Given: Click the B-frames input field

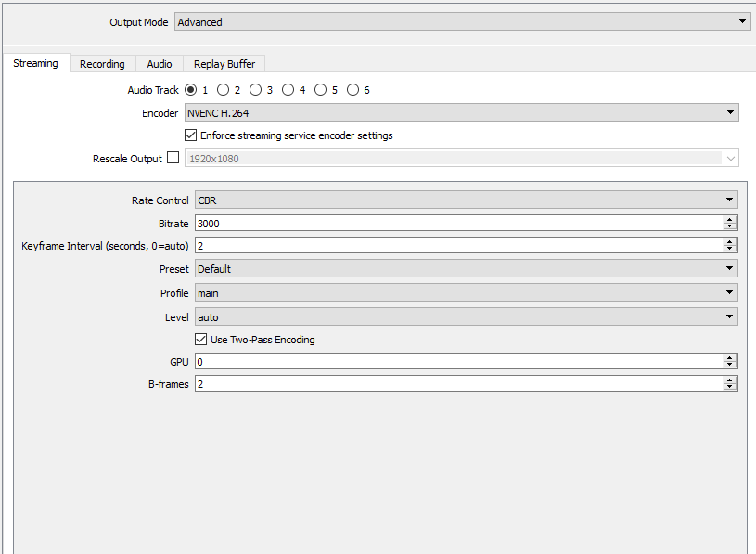Looking at the screenshot, I should tap(459, 384).
